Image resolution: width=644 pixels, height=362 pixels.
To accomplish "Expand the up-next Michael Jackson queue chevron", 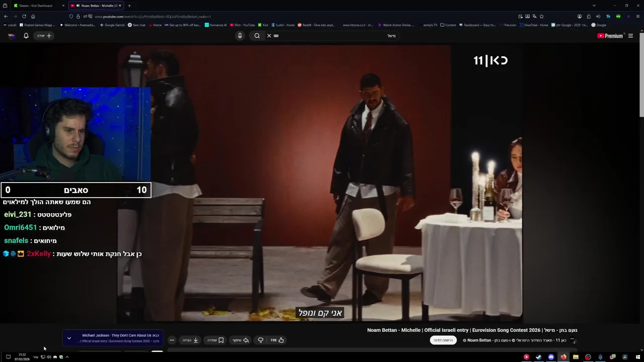I will coord(69,338).
